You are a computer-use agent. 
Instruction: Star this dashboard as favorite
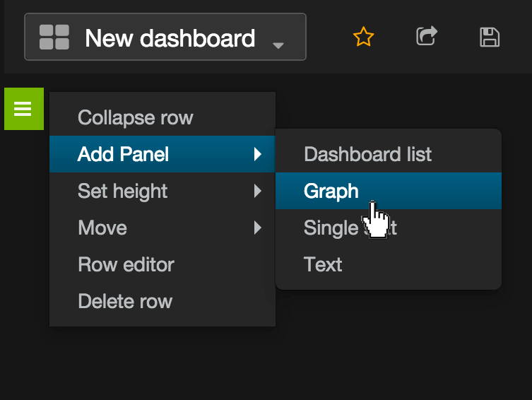pos(363,37)
